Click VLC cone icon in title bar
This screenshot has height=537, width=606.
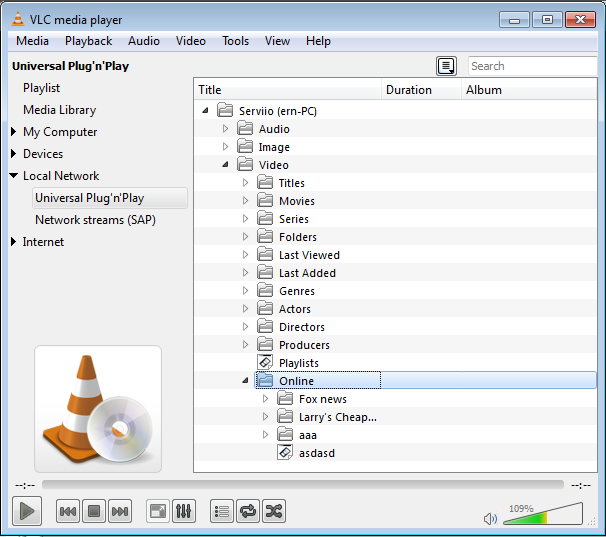(x=18, y=19)
